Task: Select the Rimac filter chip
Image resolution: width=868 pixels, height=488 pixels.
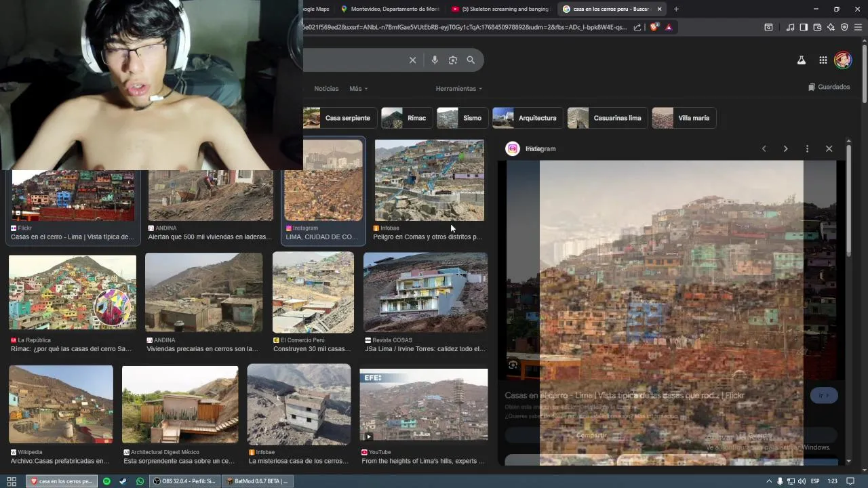Action: (x=407, y=118)
